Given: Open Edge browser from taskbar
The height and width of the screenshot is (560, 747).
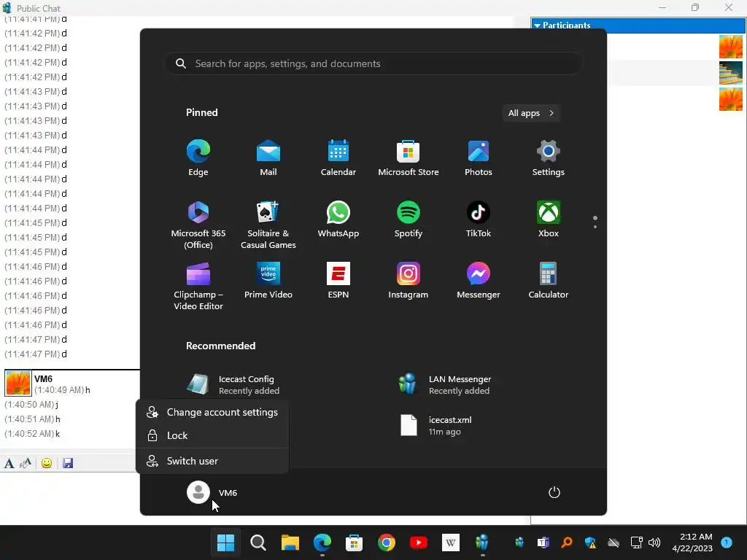Looking at the screenshot, I should (x=322, y=542).
